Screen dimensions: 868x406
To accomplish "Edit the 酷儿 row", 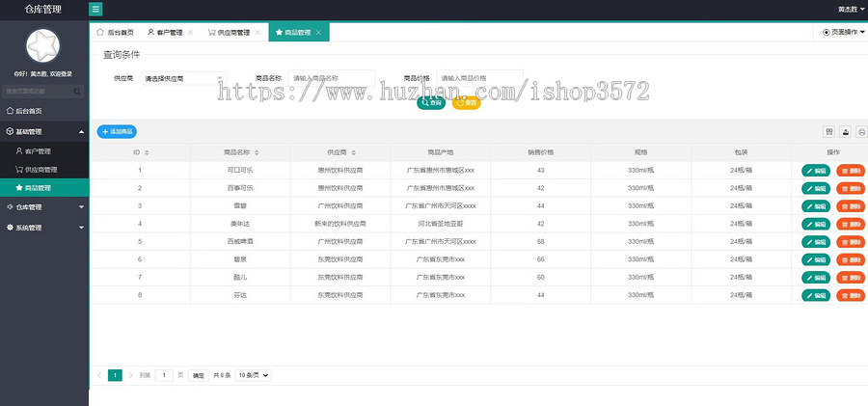I will [816, 278].
